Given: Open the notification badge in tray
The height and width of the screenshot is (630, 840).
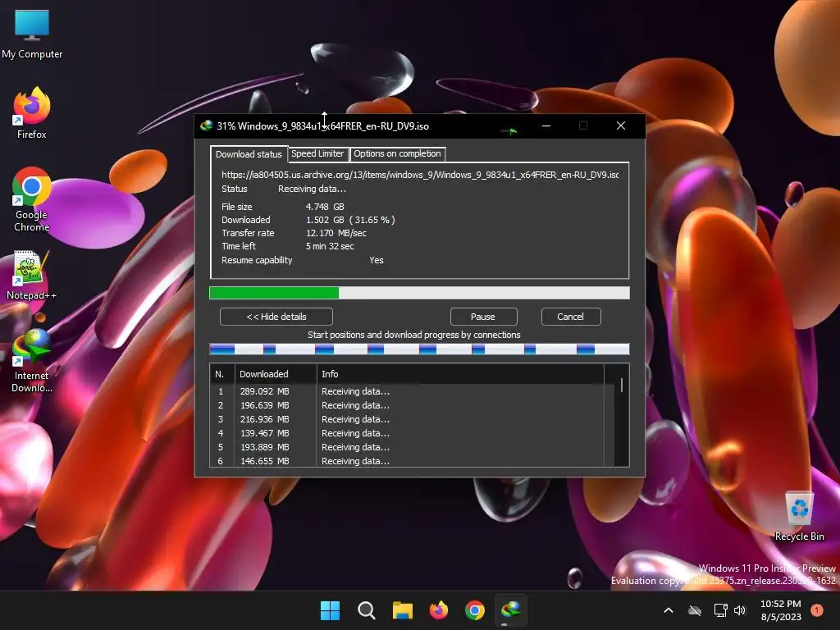Looking at the screenshot, I should (x=817, y=609).
